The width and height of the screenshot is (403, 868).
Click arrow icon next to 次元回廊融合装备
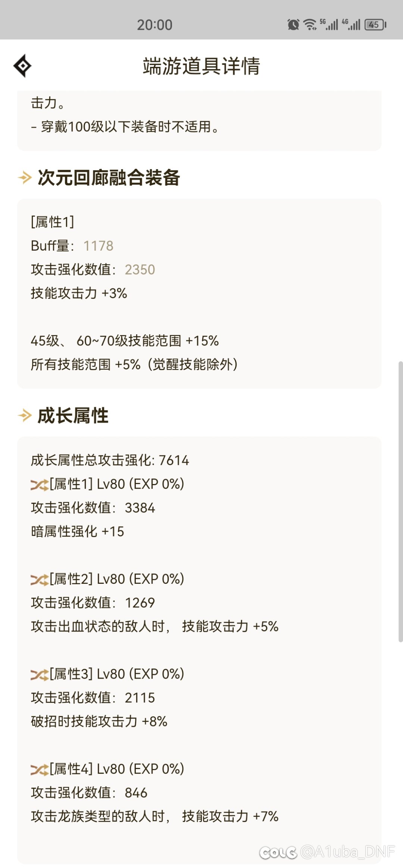(25, 177)
